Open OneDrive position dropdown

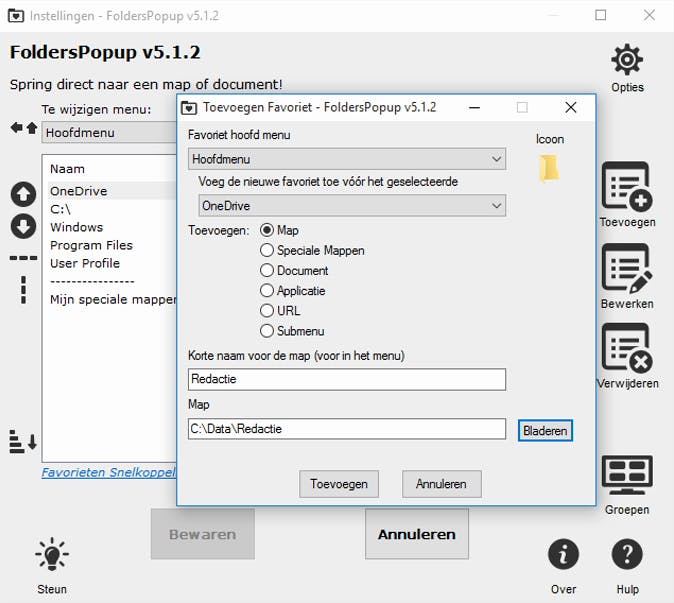352,205
